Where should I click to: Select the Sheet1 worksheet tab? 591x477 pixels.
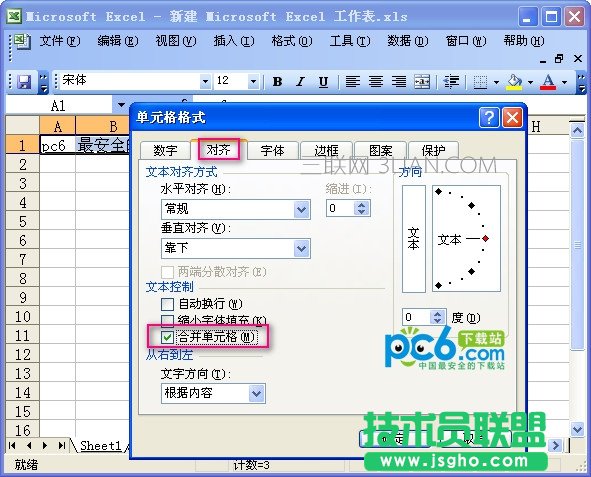click(x=101, y=446)
